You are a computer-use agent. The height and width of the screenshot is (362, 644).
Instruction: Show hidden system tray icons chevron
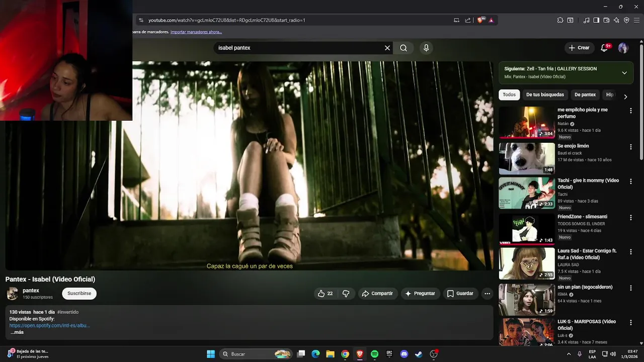point(568,354)
